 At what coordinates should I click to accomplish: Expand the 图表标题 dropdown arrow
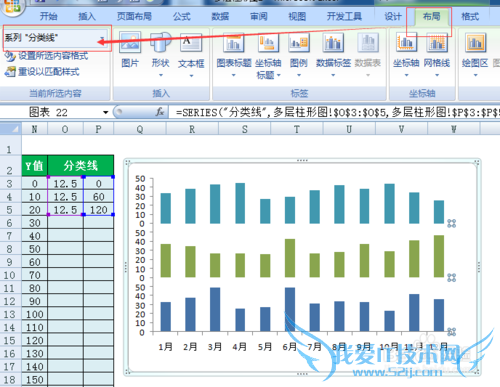(234, 75)
